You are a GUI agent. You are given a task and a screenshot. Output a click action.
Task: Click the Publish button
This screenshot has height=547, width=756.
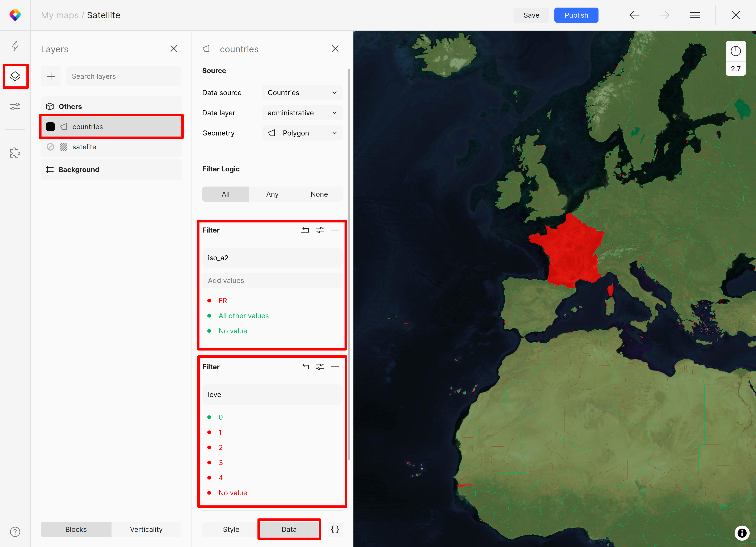pyautogui.click(x=576, y=15)
